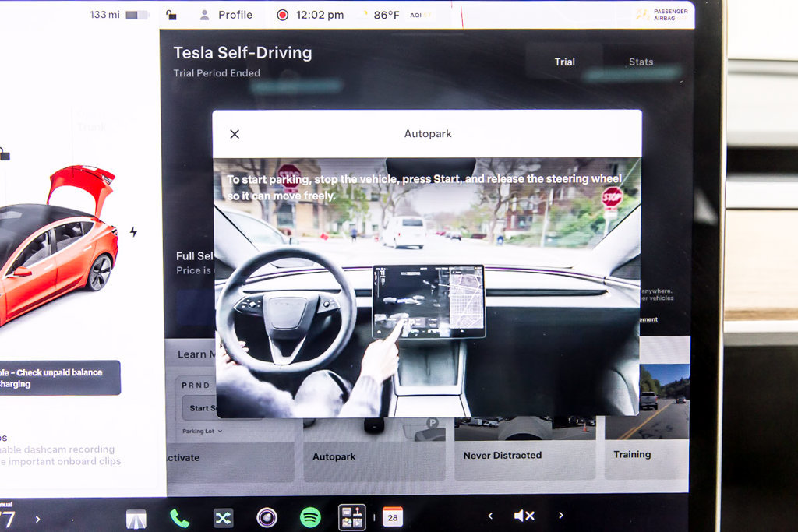Image resolution: width=798 pixels, height=532 pixels.
Task: Open the Activate card
Action: [x=230, y=451]
